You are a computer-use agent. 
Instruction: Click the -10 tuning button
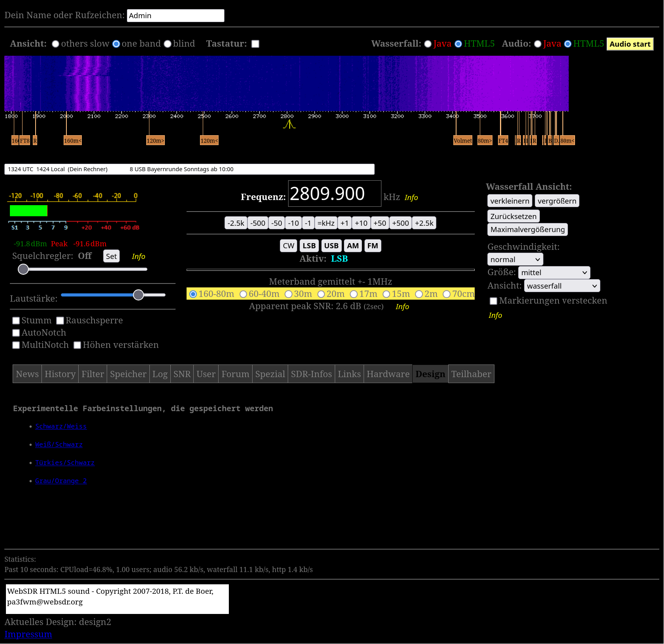tap(293, 223)
